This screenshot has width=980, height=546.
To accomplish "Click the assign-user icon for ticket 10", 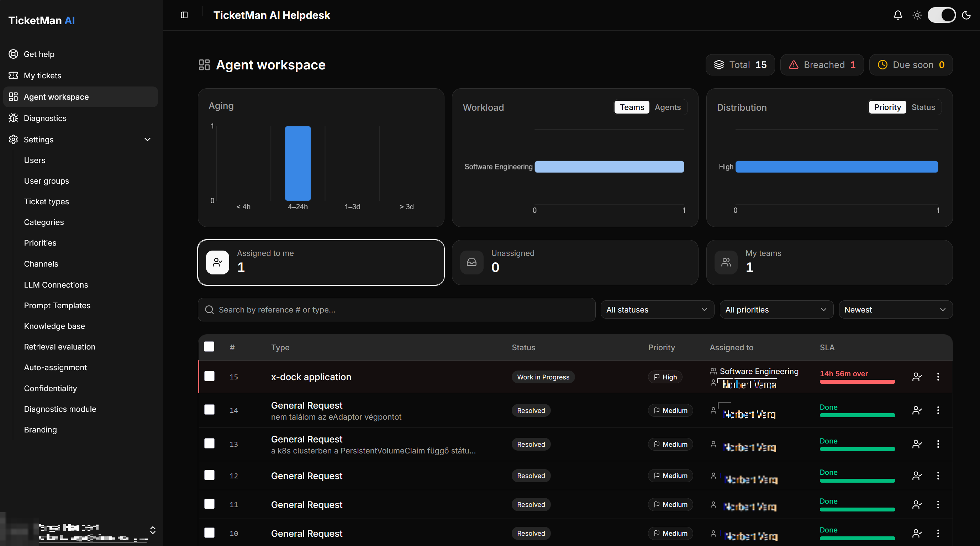I will tap(917, 534).
